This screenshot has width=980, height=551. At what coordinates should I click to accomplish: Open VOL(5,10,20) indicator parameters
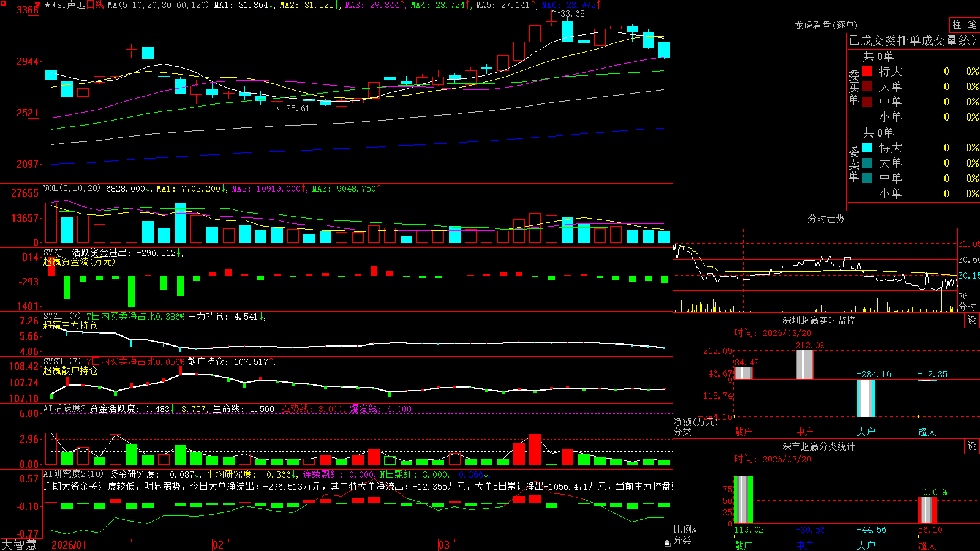72,189
